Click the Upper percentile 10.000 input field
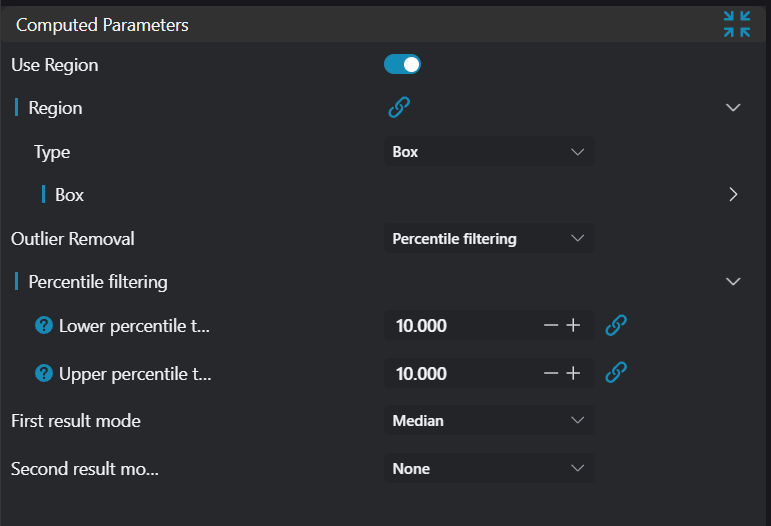 (455, 373)
